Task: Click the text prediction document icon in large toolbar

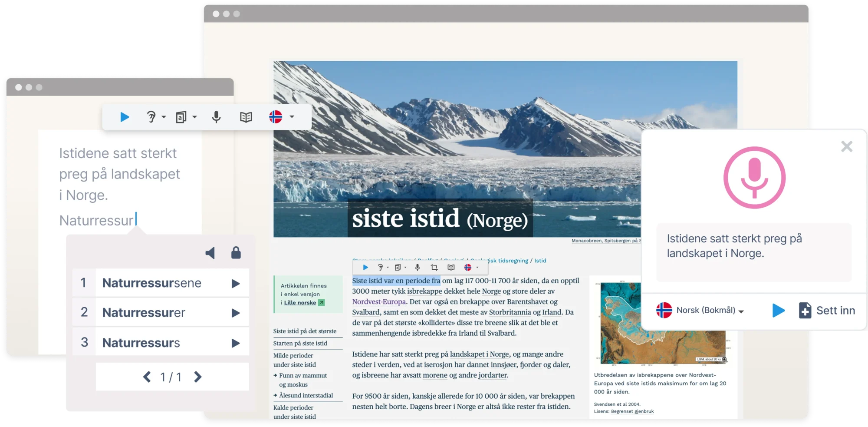Action: click(x=181, y=117)
